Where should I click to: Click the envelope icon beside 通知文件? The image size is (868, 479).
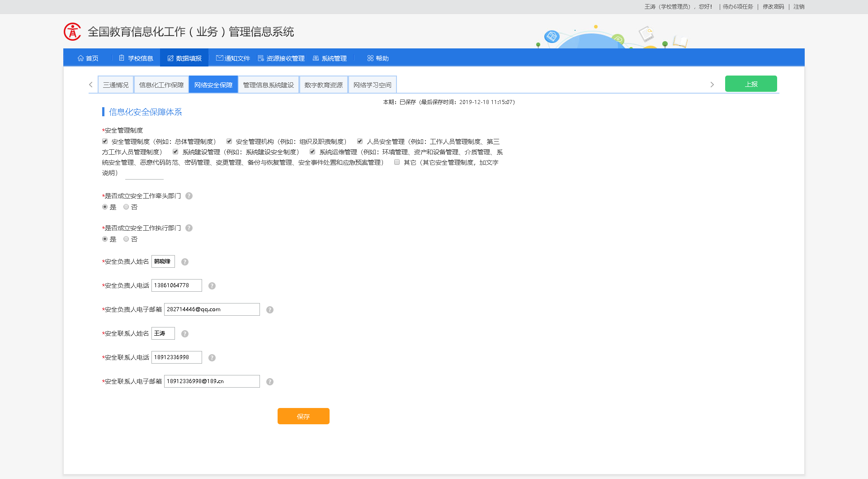[x=219, y=58]
